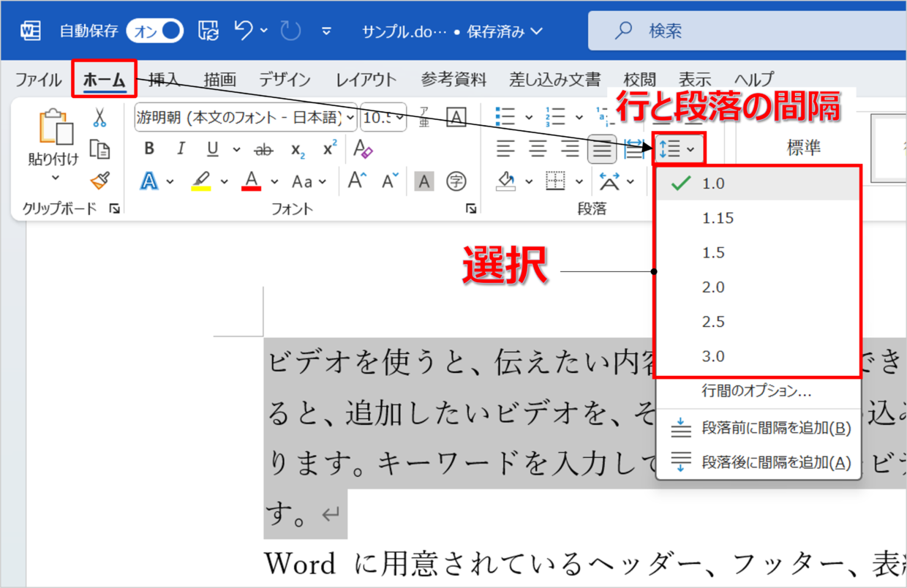Select the format painter brush icon
907x588 pixels.
coord(99,181)
